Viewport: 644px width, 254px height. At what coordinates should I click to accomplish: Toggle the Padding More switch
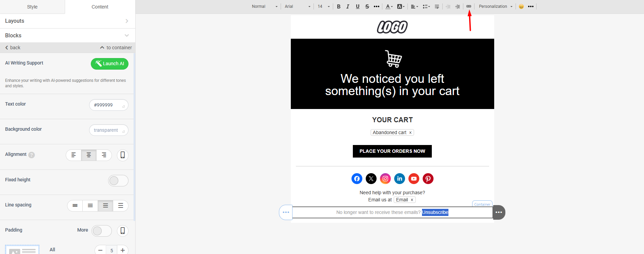point(102,231)
